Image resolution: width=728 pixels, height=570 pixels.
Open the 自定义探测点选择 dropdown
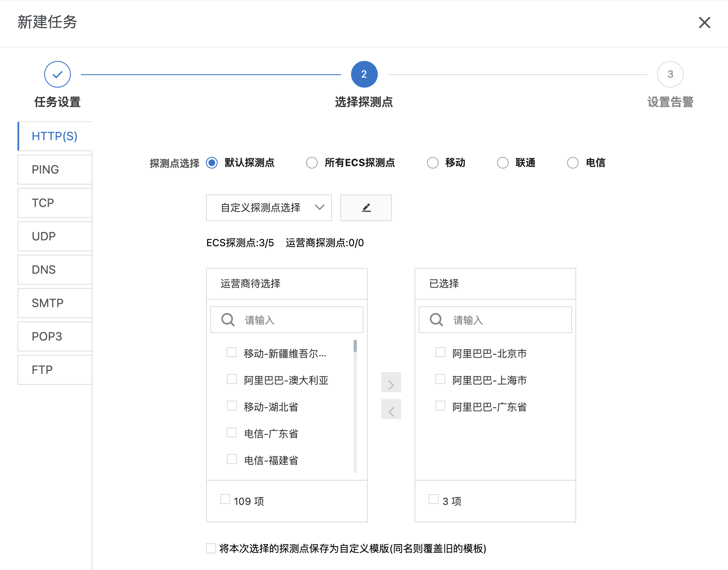click(269, 208)
